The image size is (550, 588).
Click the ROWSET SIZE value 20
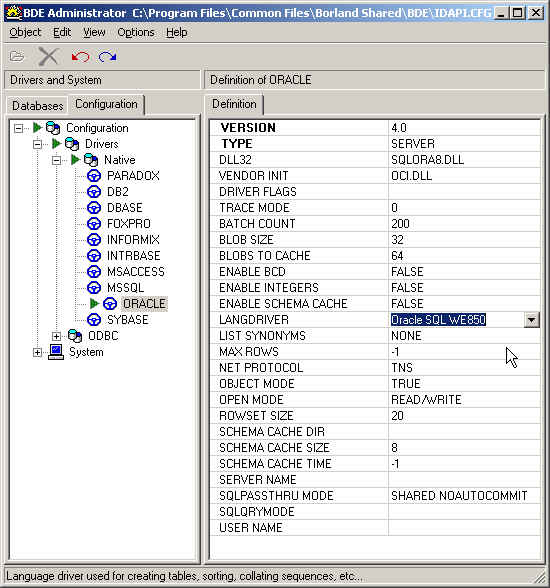tap(397, 416)
